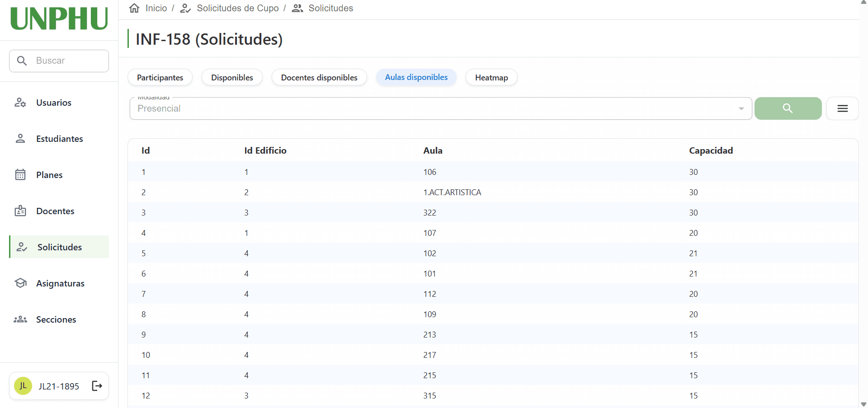868x408 pixels.
Task: Click the Estudiantes person icon
Action: (20, 139)
